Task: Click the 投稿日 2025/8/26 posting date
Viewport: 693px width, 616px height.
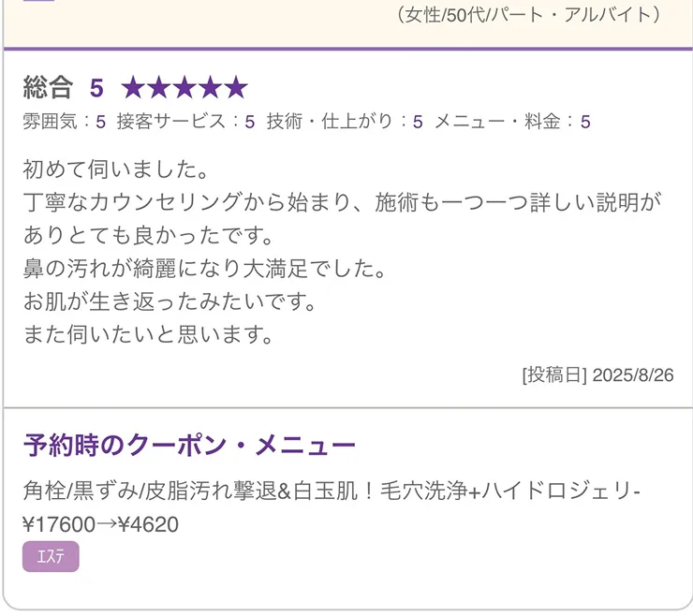Action: point(597,375)
